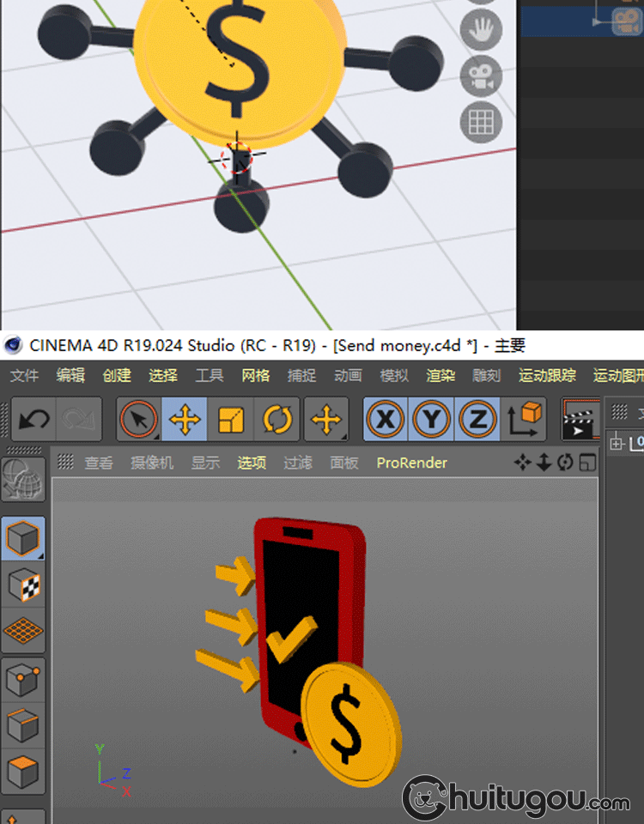Open viewport 面板 menu
Image resolution: width=644 pixels, height=824 pixels.
pyautogui.click(x=344, y=463)
